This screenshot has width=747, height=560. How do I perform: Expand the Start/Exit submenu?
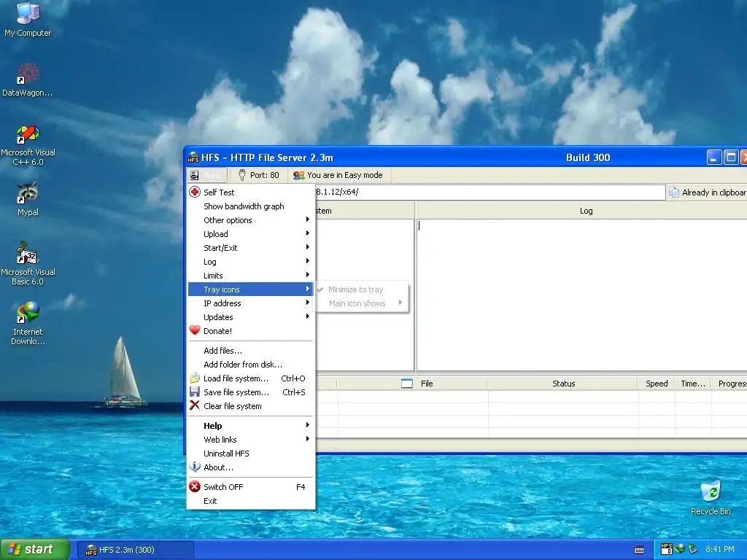251,248
